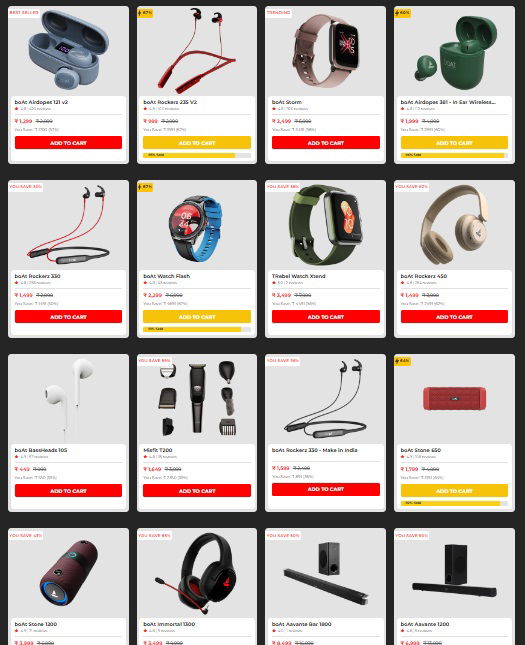Viewport: 525px width, 645px height.
Task: Open boAt Watch Flash product image
Action: (197, 228)
